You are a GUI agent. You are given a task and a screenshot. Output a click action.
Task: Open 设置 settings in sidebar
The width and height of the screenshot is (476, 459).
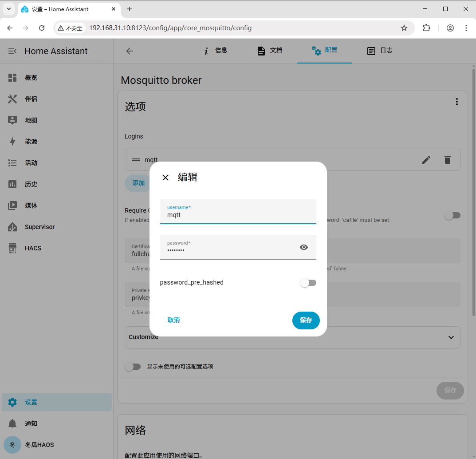(57, 402)
